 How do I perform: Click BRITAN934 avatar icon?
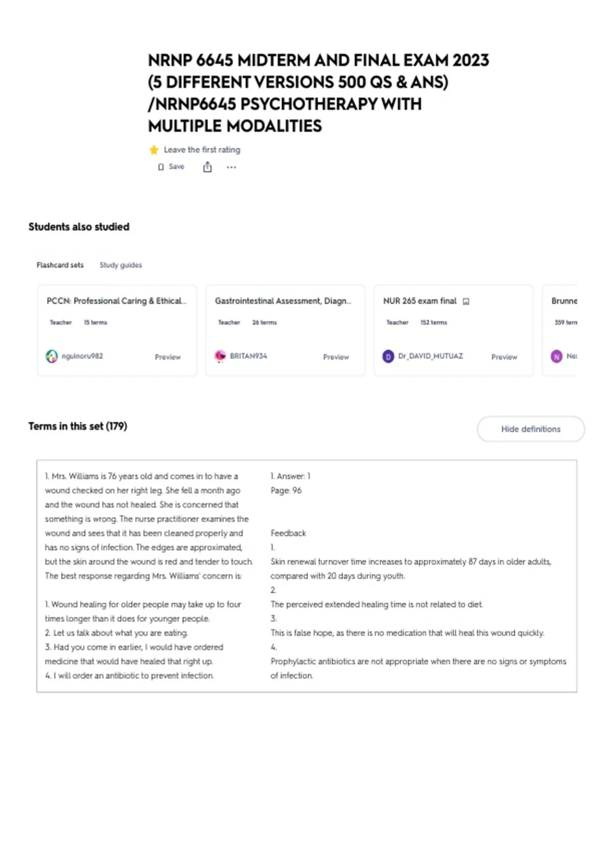coord(220,356)
